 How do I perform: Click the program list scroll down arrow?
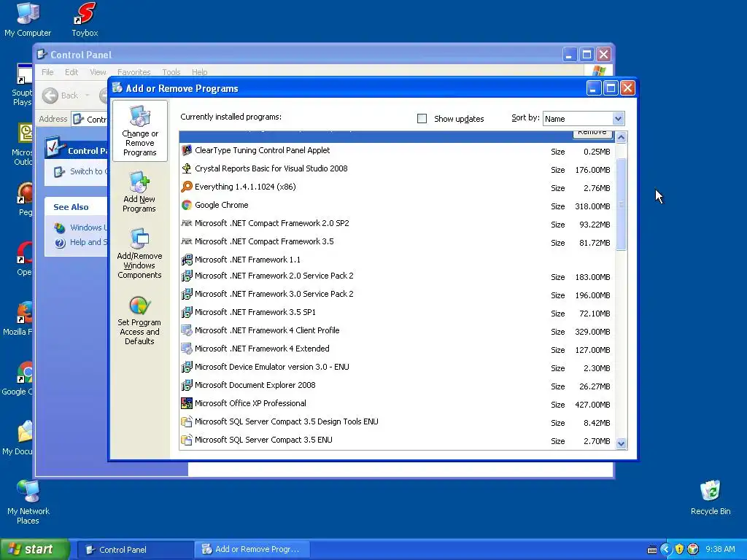621,444
